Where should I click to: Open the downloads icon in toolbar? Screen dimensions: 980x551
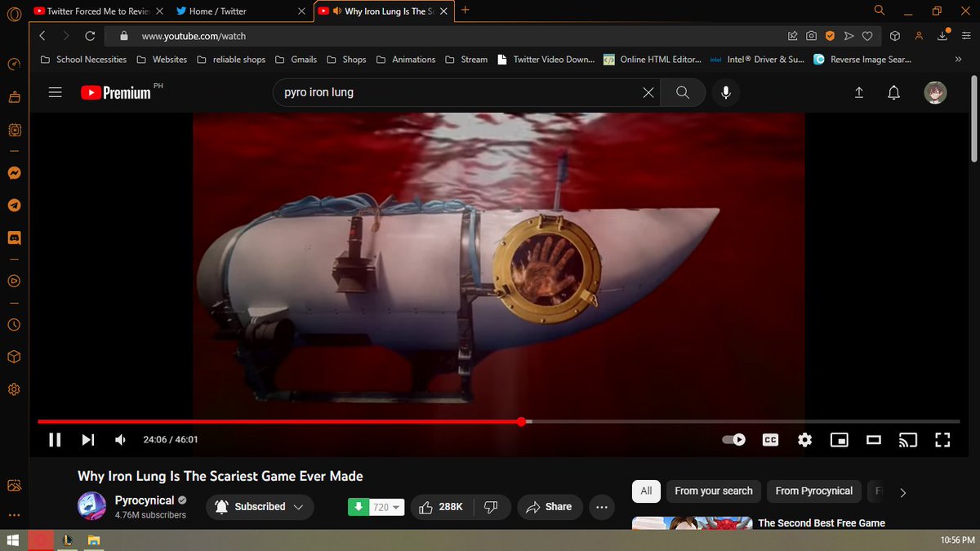click(943, 35)
